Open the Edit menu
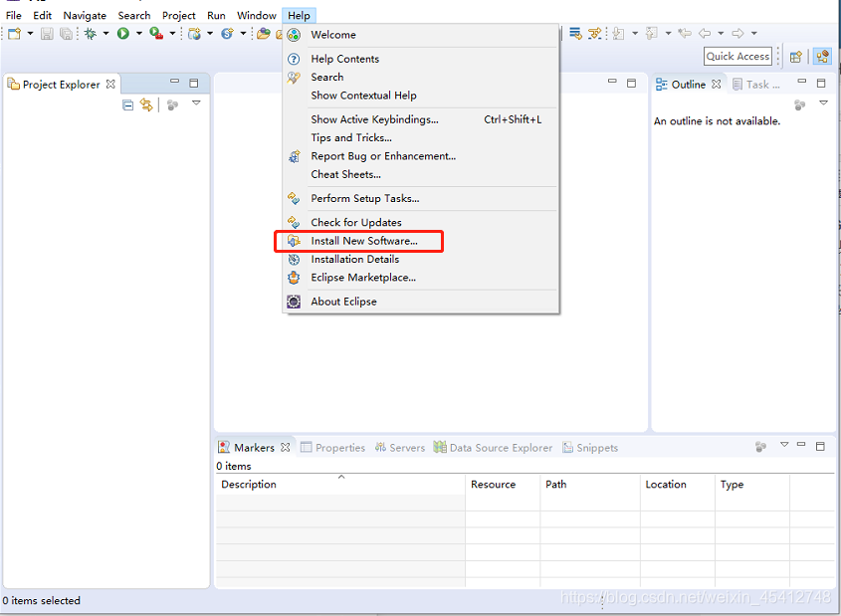This screenshot has width=841, height=616. click(x=43, y=16)
